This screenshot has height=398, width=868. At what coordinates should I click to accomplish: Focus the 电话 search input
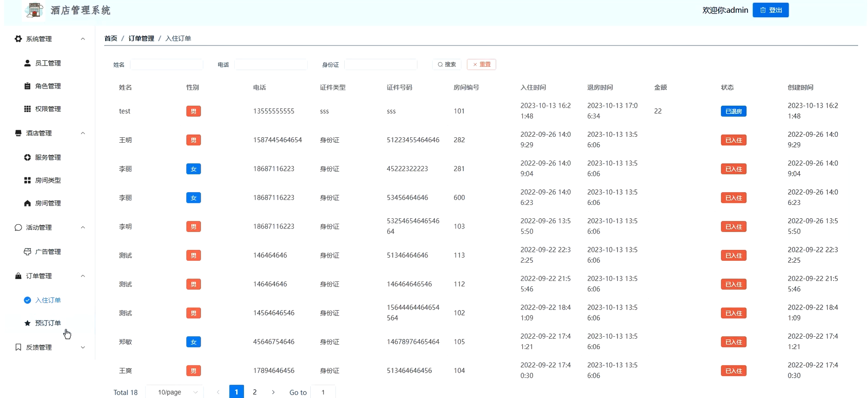tap(271, 65)
